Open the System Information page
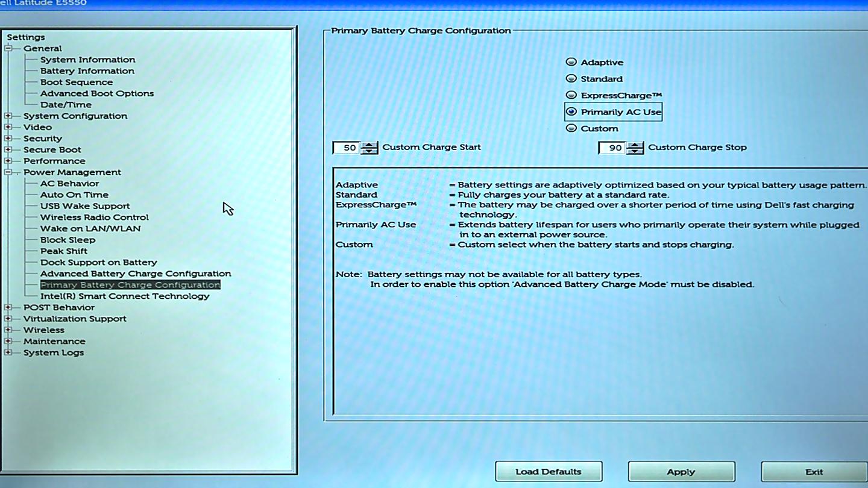Screen dimensions: 868x488 tap(87, 59)
